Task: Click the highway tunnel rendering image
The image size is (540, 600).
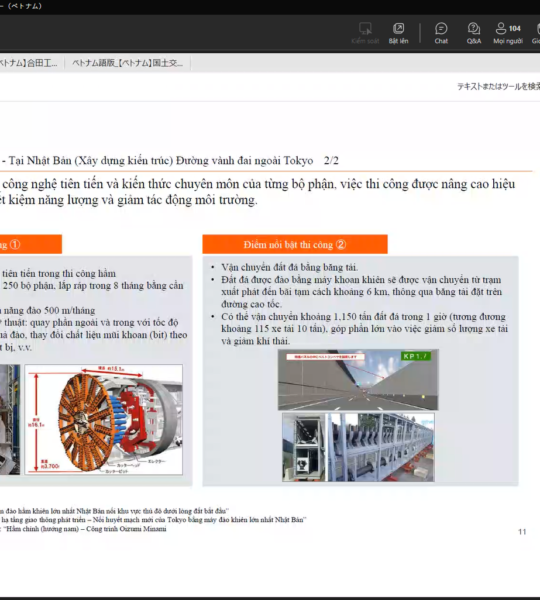Action: [358, 380]
